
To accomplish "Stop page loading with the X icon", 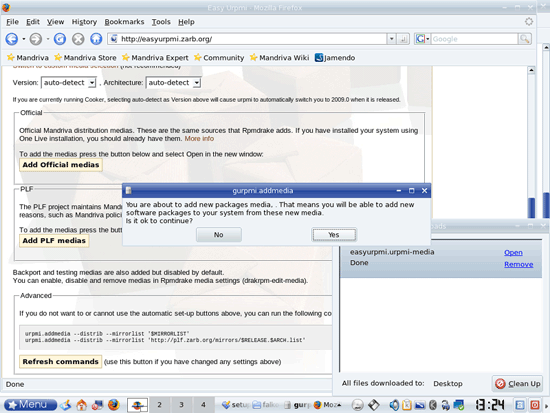I will [x=78, y=39].
